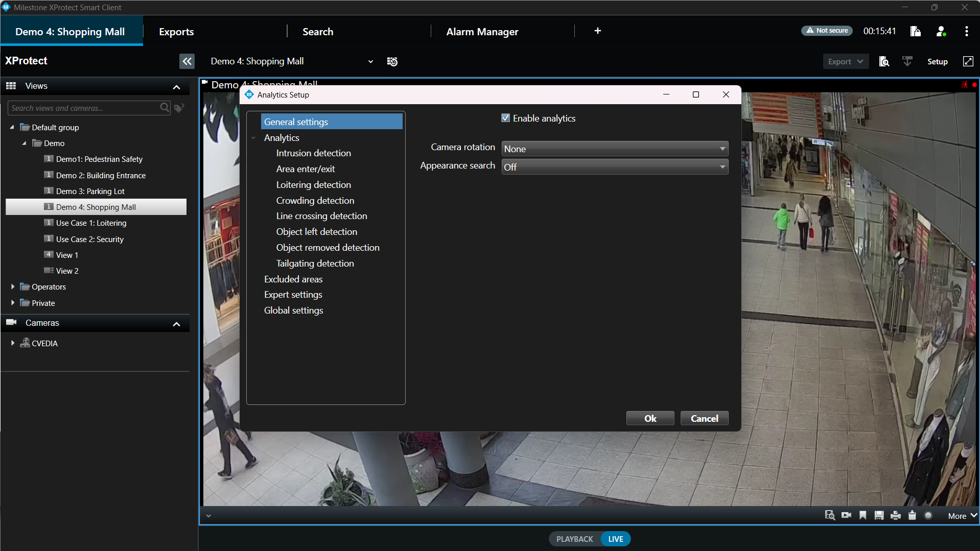Expand the CVEDIA camera tree
This screenshot has width=980, height=551.
(13, 343)
